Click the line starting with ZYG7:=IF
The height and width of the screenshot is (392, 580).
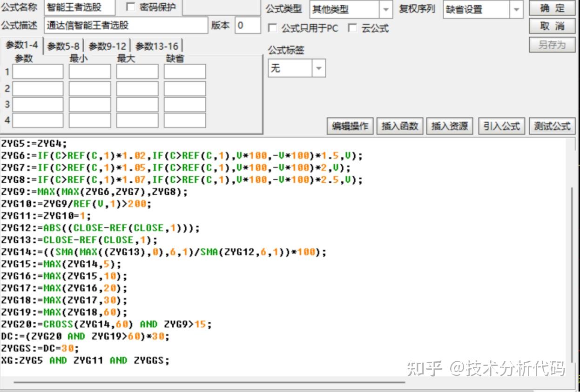(x=175, y=167)
